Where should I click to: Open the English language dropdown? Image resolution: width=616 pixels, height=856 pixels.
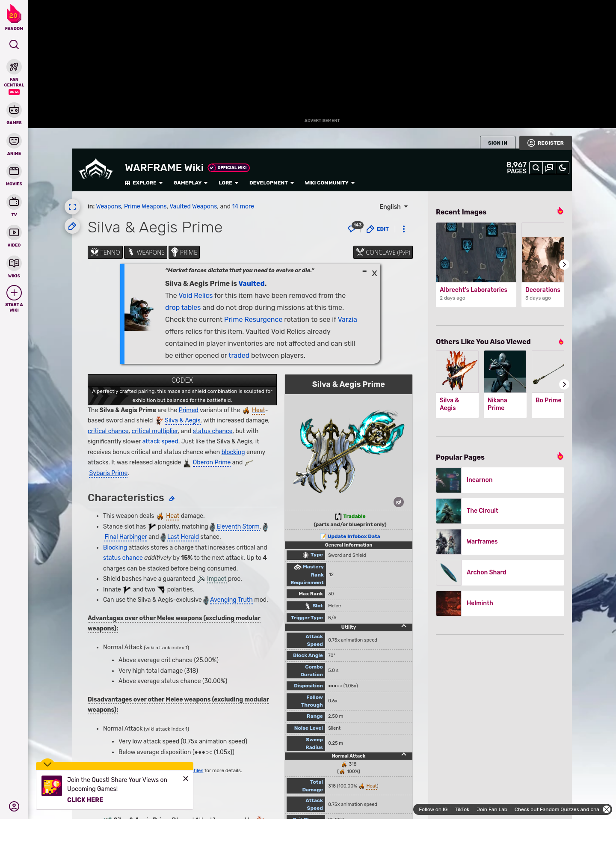click(394, 207)
